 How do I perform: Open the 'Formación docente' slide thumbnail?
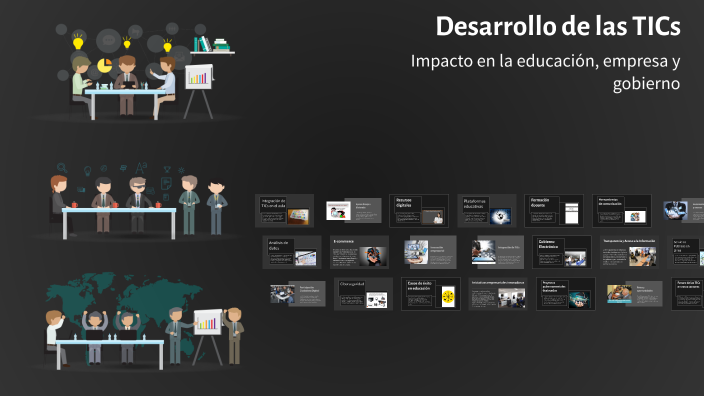[x=554, y=211]
